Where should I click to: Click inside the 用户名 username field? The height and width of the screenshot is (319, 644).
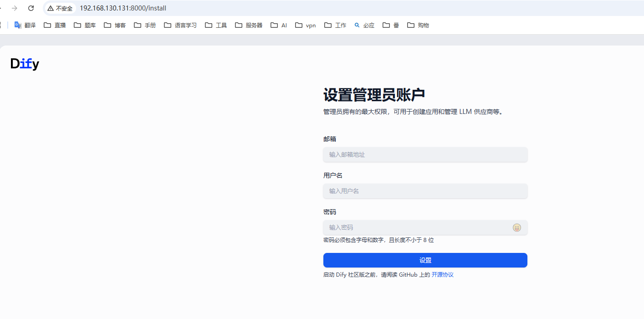(x=425, y=191)
